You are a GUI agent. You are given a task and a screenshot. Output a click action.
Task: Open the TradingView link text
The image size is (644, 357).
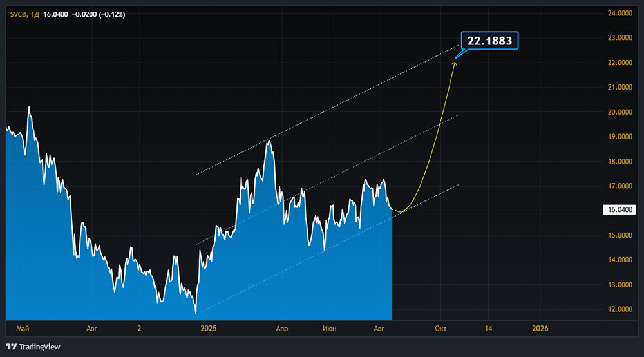tap(39, 347)
